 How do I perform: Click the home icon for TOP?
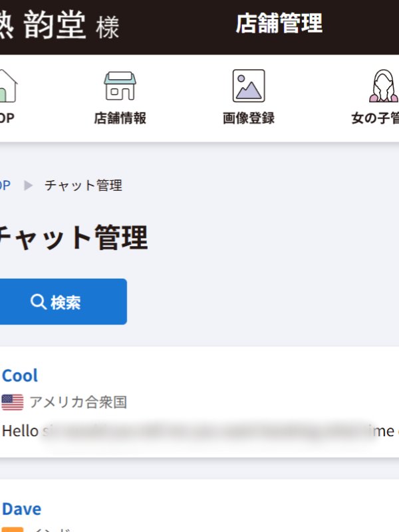pos(7,86)
